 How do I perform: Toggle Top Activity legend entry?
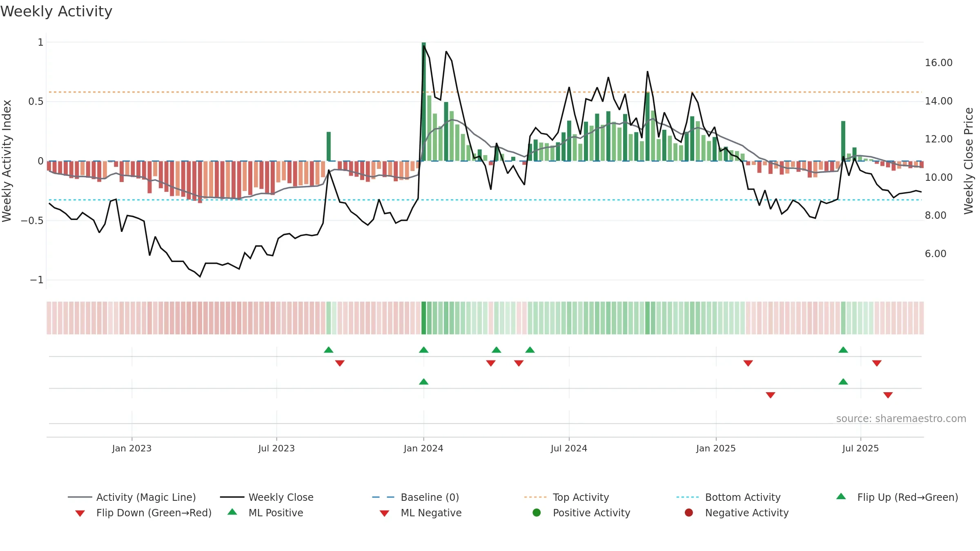[x=566, y=497]
